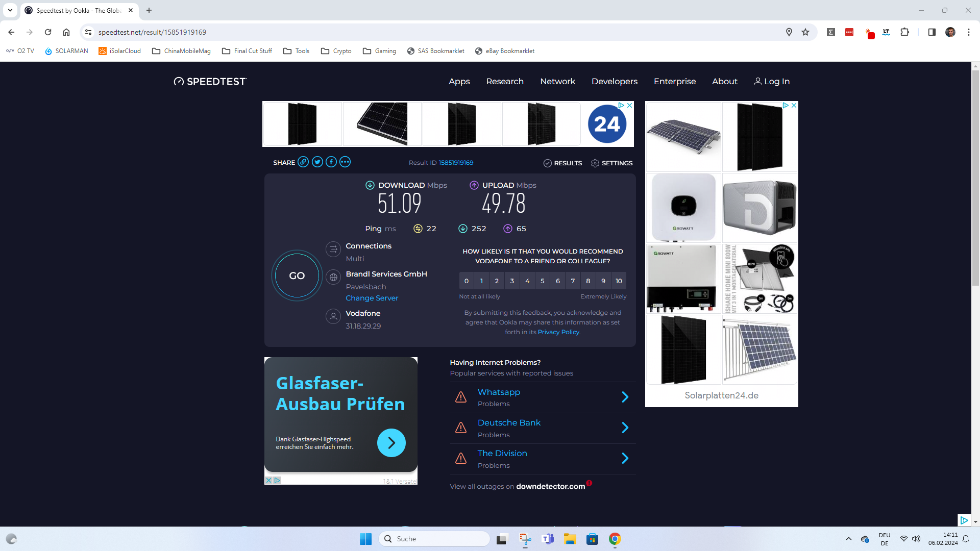Open Crypto bookmarks folder
Viewport: 980px width, 551px height.
tap(336, 51)
